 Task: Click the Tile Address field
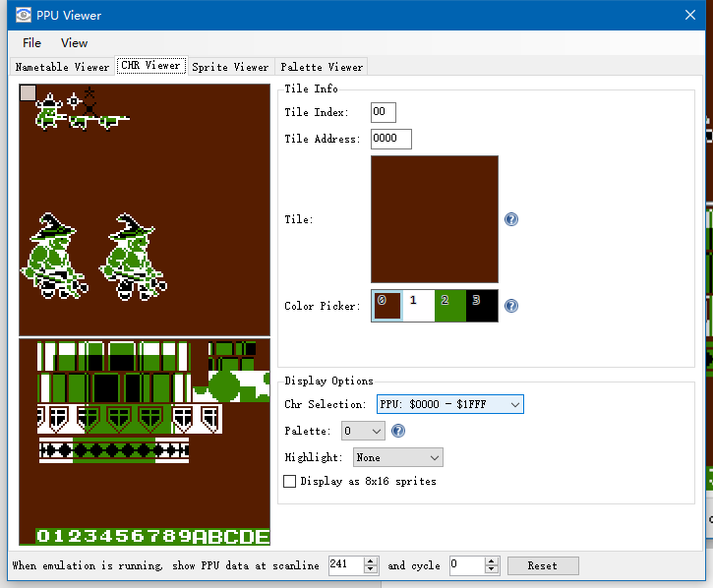(x=391, y=139)
